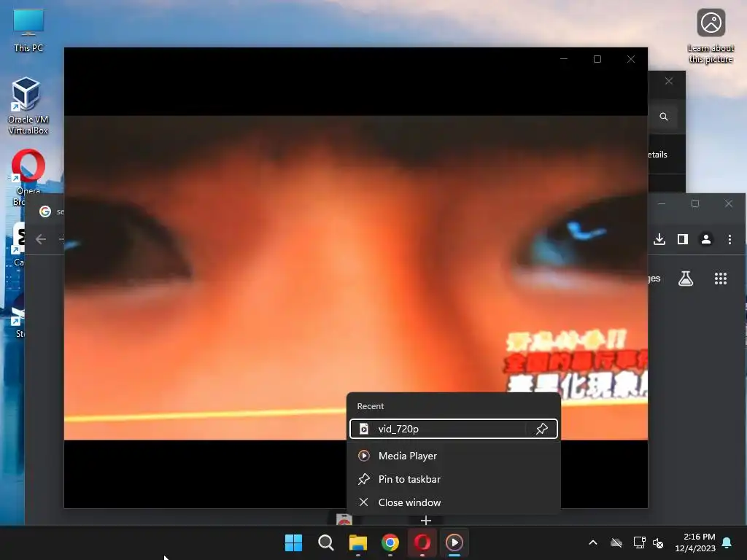Open Chrome three-dot menu
This screenshot has width=747, height=560.
coord(729,239)
